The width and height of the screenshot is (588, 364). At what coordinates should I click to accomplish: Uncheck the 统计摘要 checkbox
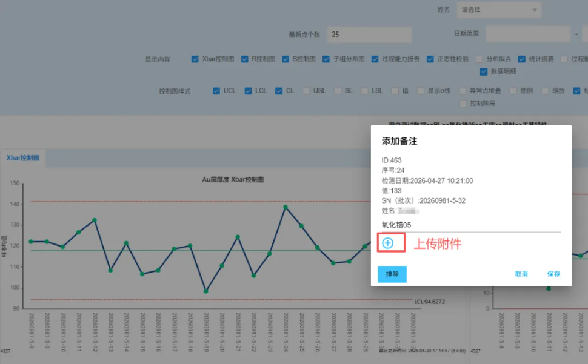click(x=522, y=59)
